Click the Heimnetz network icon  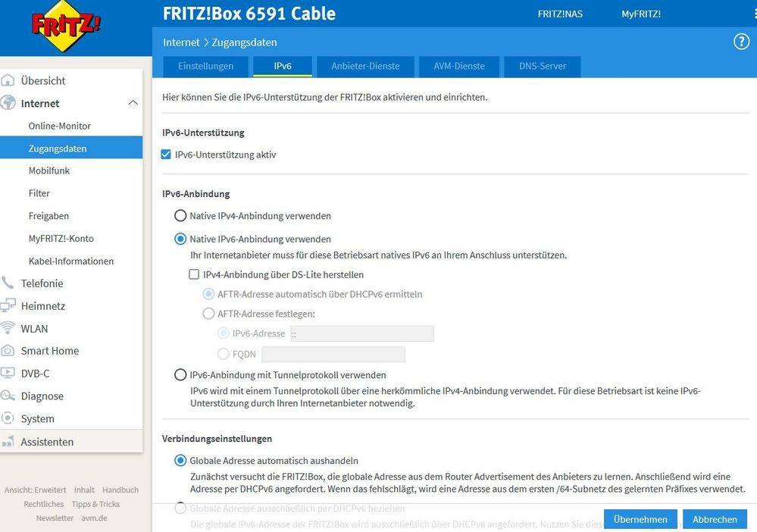8,306
